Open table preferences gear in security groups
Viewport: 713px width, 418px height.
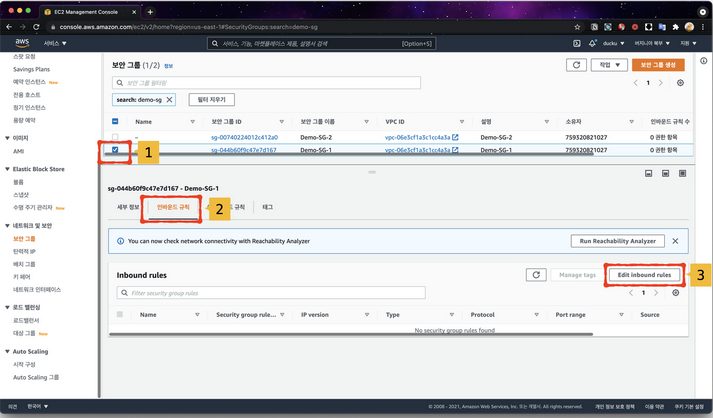[x=676, y=84]
